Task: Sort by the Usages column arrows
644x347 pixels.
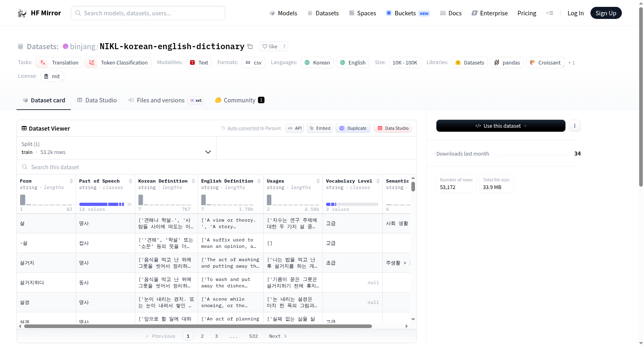Action: [x=318, y=181]
